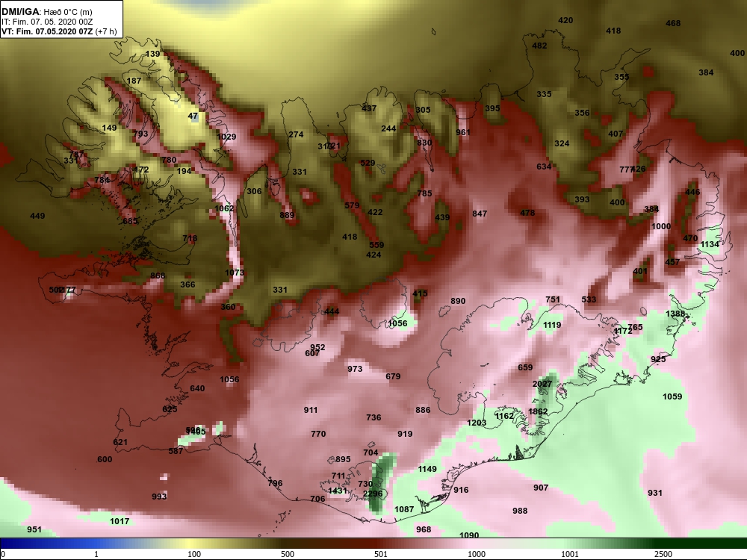Click the 911 height value
The height and width of the screenshot is (560, 747).
pos(311,410)
